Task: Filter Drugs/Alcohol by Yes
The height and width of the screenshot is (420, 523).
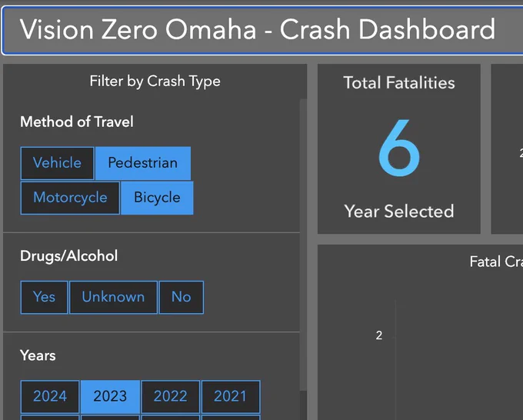Action: 44,297
